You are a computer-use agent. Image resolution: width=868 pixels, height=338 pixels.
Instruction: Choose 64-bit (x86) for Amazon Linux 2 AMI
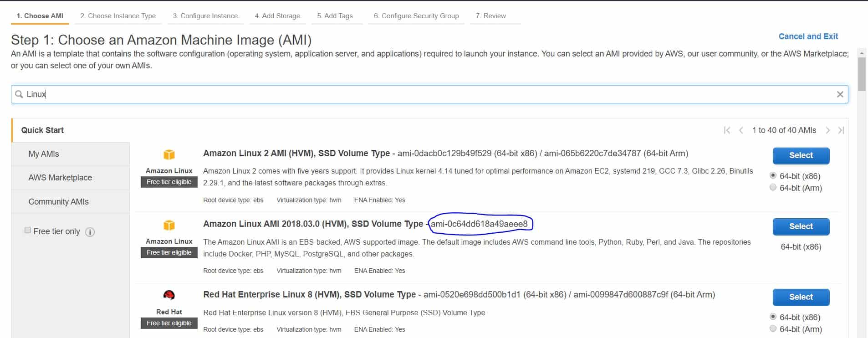coord(773,175)
